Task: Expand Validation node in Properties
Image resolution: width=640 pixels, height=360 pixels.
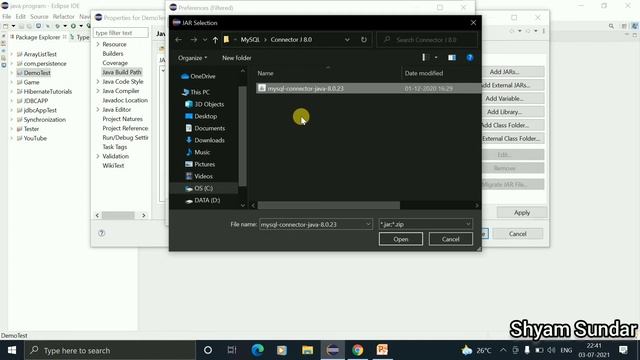Action: [98, 156]
